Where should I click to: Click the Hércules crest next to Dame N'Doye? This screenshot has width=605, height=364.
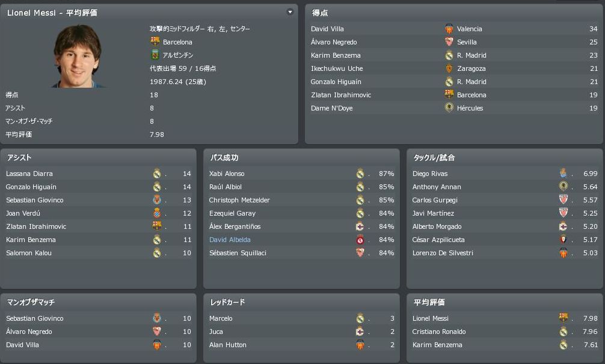[449, 108]
